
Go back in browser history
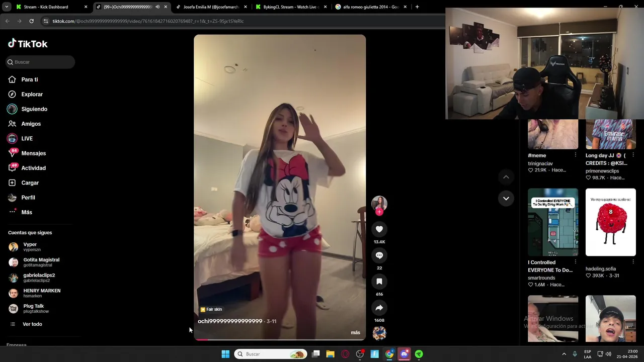7,21
